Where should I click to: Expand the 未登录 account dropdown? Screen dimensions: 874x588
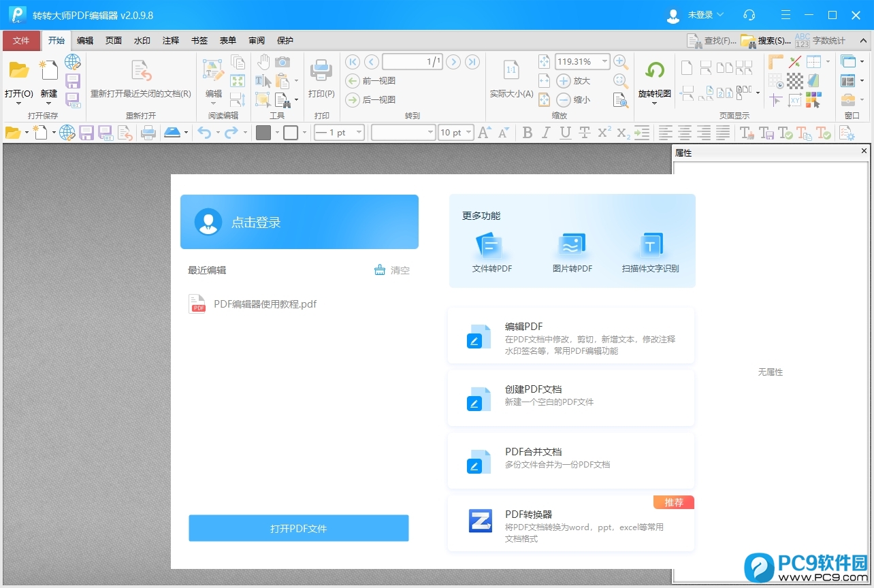[720, 14]
